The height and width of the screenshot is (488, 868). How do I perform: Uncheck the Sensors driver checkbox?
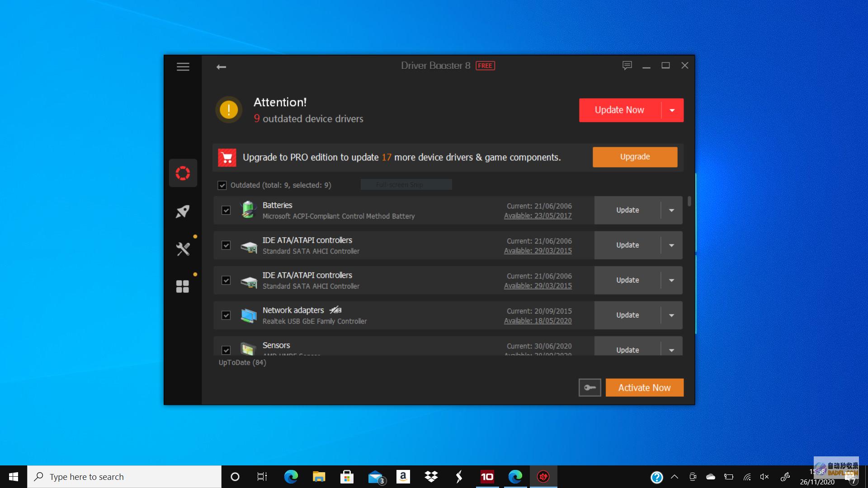click(x=226, y=350)
